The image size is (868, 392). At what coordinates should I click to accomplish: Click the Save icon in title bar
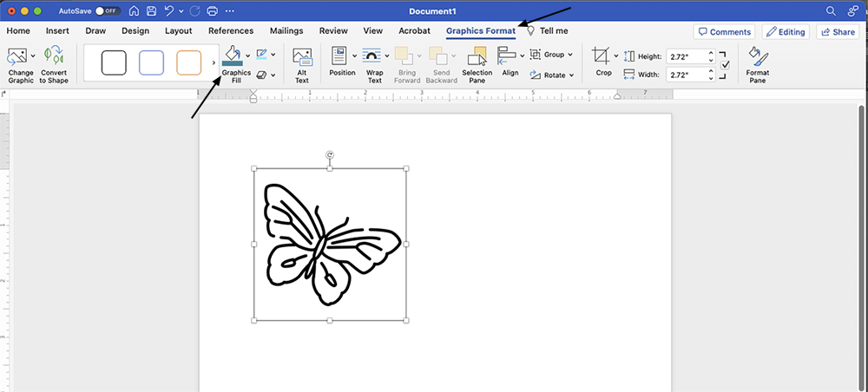[x=151, y=11]
